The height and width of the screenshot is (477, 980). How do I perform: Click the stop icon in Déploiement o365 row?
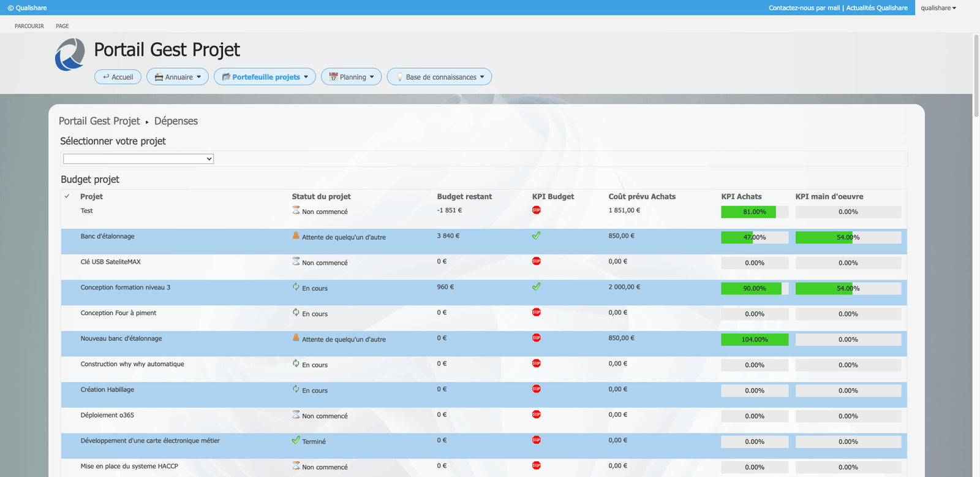(x=537, y=414)
